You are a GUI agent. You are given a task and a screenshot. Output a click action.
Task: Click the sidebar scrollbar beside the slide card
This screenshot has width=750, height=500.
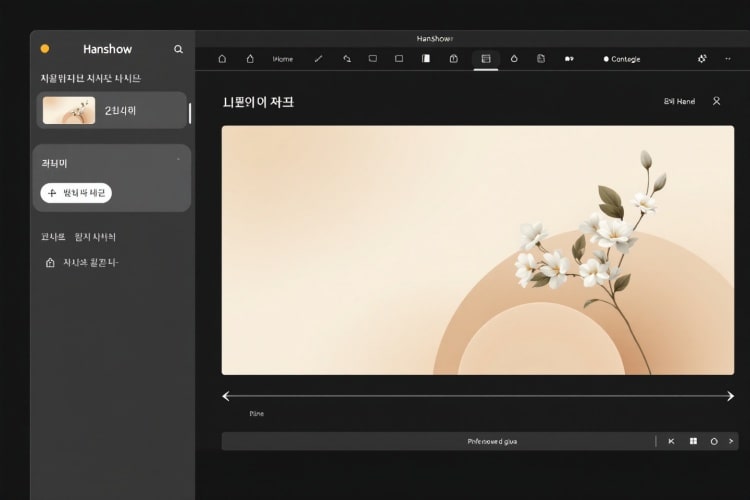click(x=190, y=114)
